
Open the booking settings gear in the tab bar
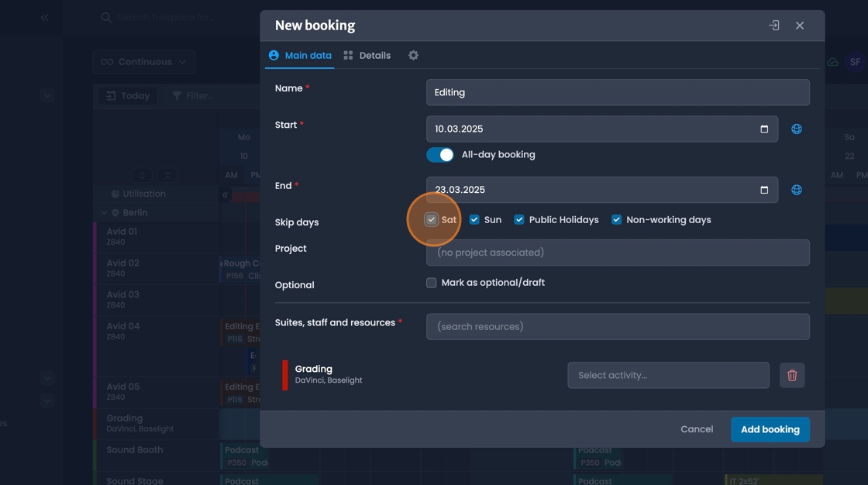click(x=413, y=55)
